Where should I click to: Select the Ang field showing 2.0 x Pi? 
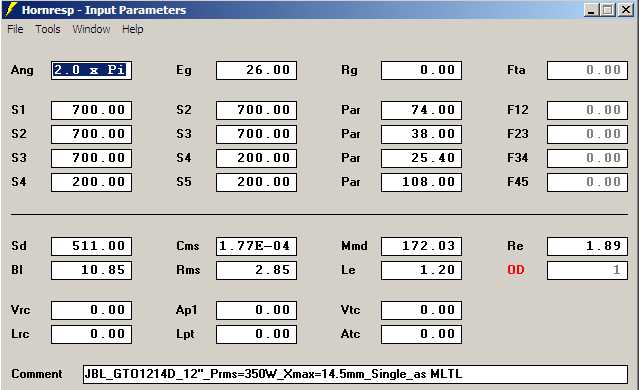coord(91,70)
